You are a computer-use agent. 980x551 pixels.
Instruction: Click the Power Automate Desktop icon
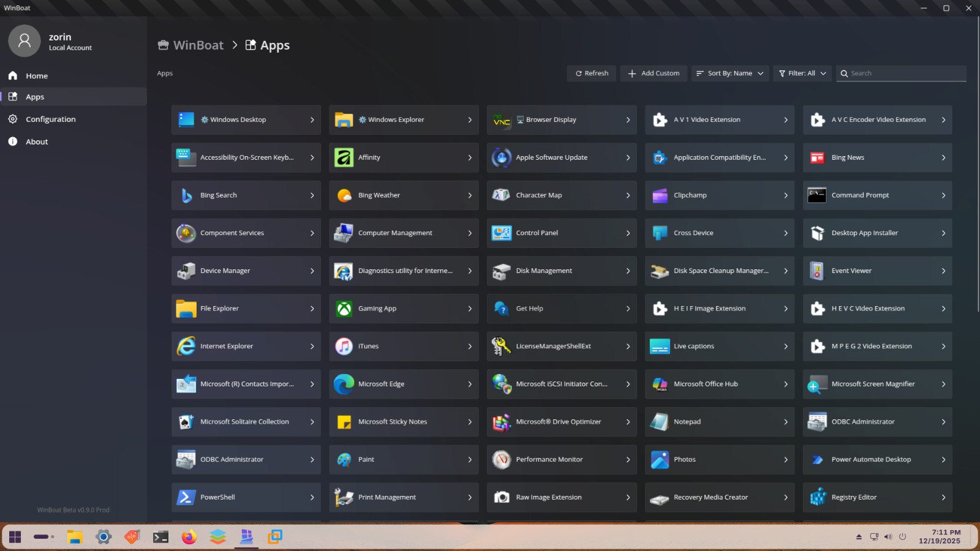(817, 459)
